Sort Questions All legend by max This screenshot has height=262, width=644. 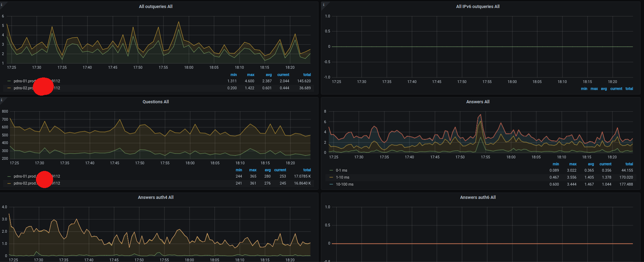(x=253, y=170)
